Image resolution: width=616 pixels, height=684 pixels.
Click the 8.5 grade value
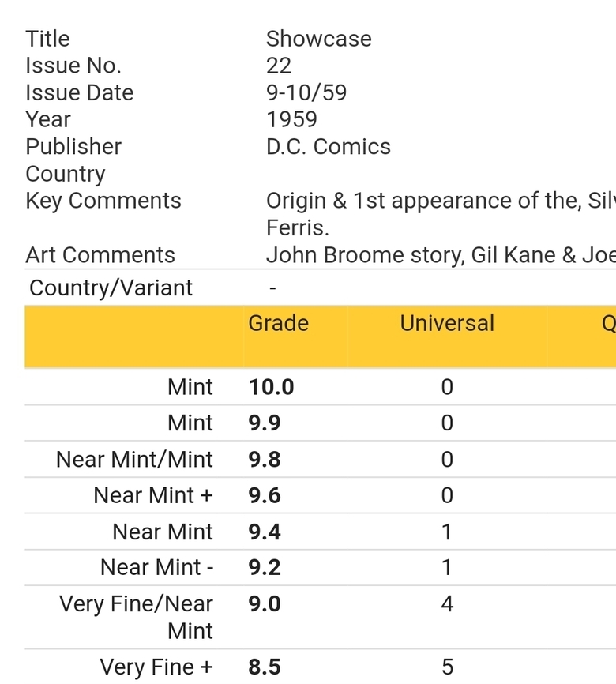pyautogui.click(x=265, y=667)
